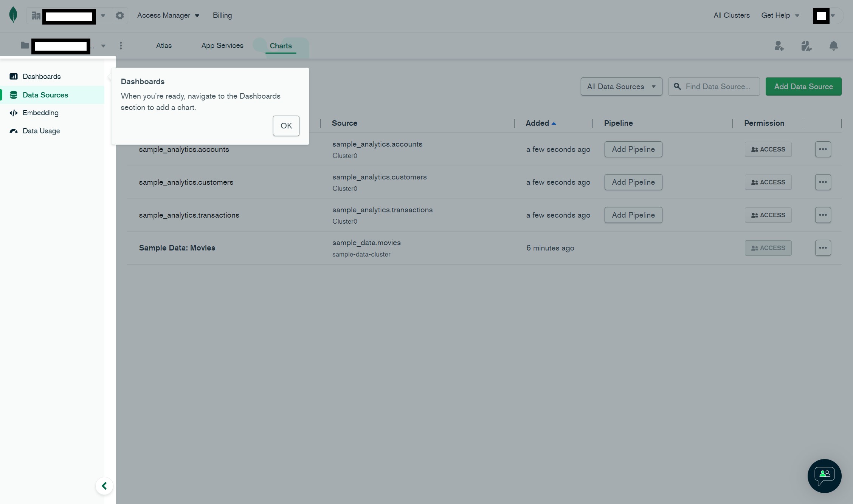Open Billing in the top menu
Viewport: 853px width, 504px height.
pyautogui.click(x=222, y=15)
